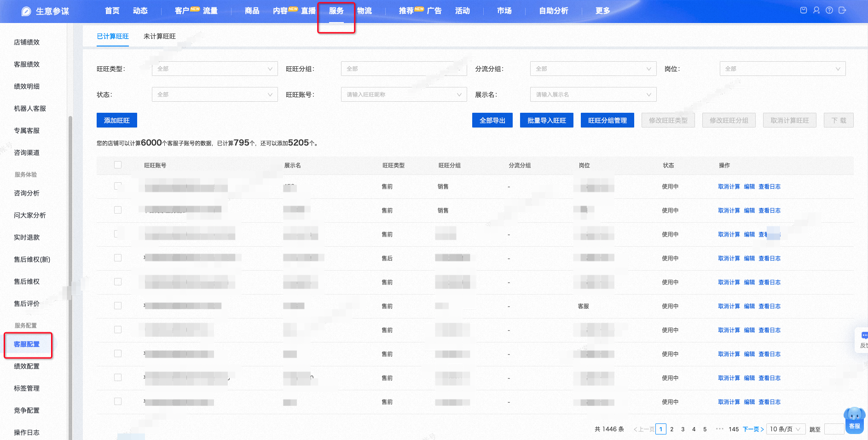
Task: Click the 生意参谋 logo icon
Action: [x=26, y=11]
